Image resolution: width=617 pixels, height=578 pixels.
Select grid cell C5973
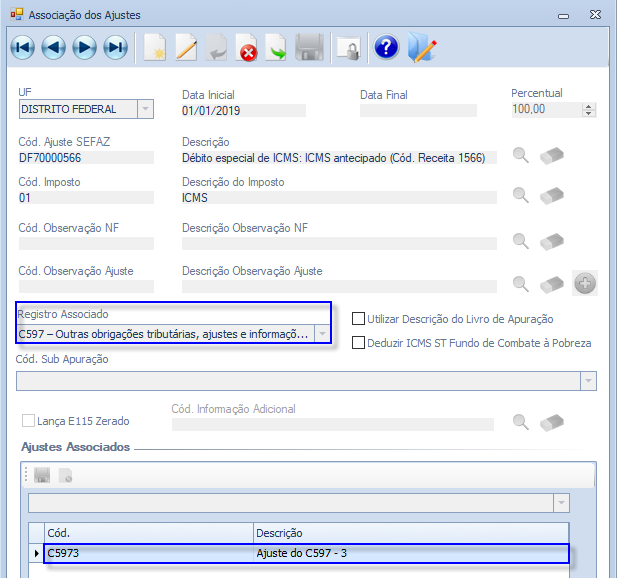tap(149, 553)
